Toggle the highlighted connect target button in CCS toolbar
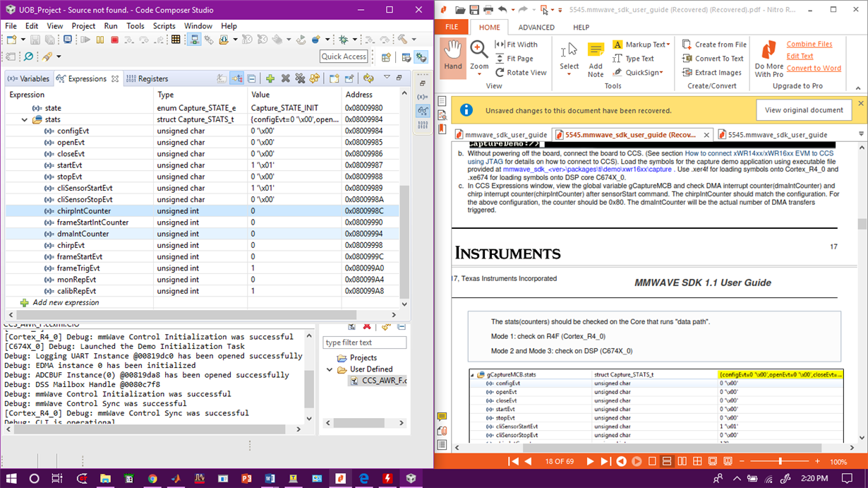Screen dimensions: 868x488 (x=195, y=40)
